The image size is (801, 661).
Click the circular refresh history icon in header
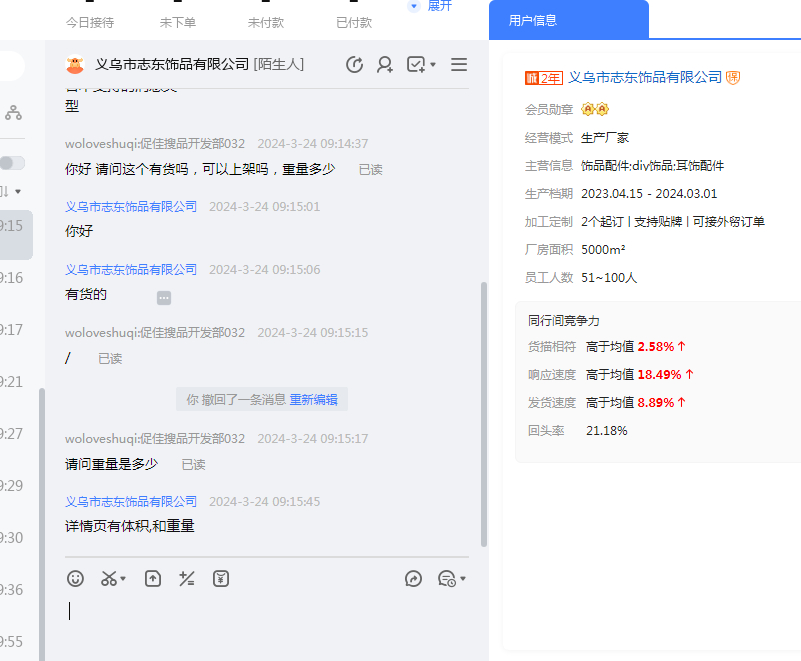coord(354,65)
